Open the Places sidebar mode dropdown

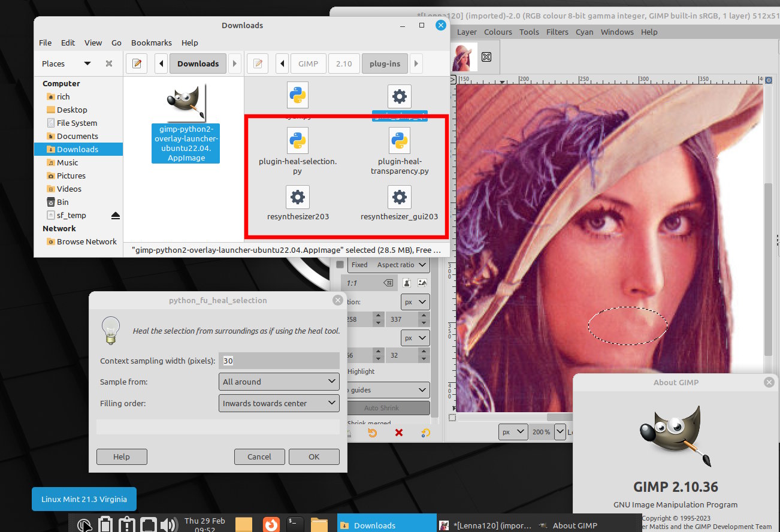87,64
